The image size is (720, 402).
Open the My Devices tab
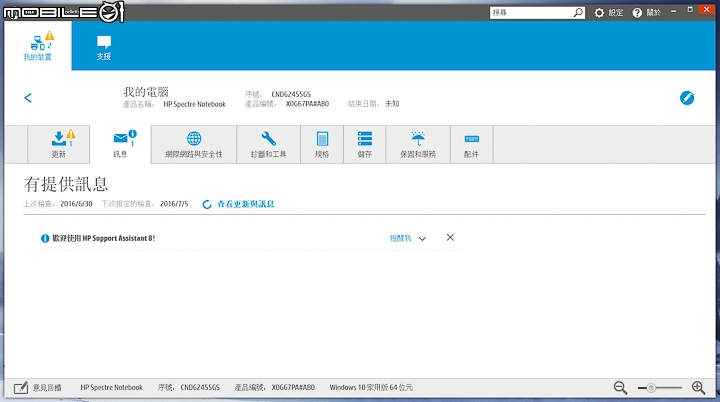pos(38,46)
